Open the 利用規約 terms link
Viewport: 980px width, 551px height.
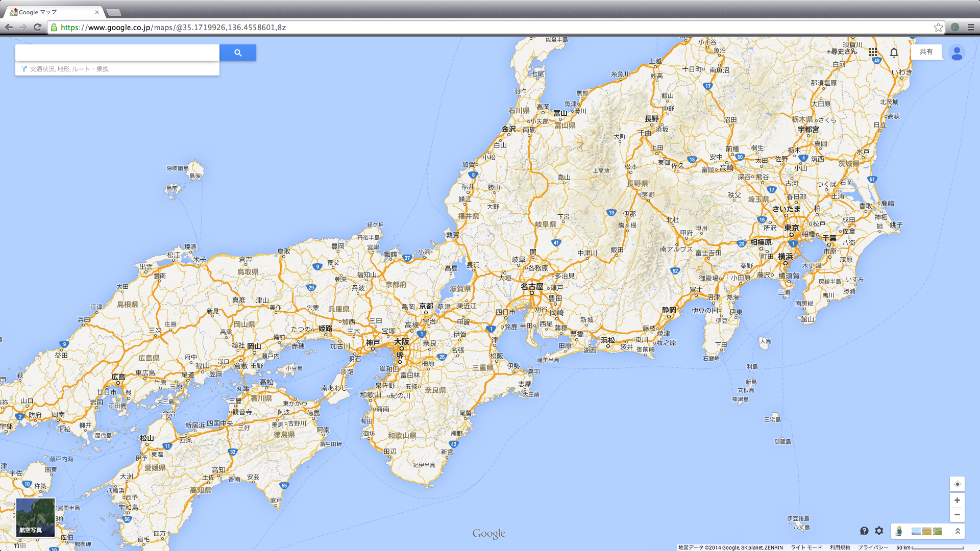(x=840, y=547)
